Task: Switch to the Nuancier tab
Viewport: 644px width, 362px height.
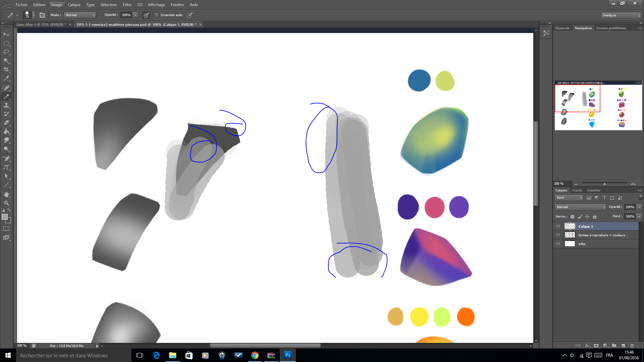Action: pyautogui.click(x=562, y=28)
